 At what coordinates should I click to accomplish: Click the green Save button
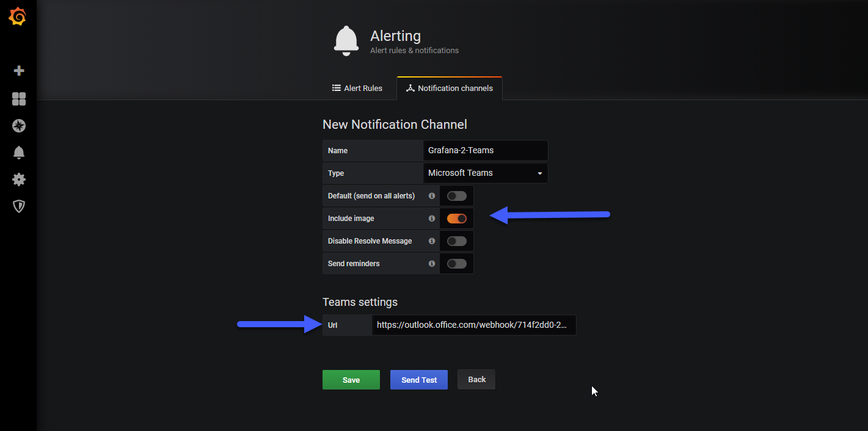tap(351, 380)
